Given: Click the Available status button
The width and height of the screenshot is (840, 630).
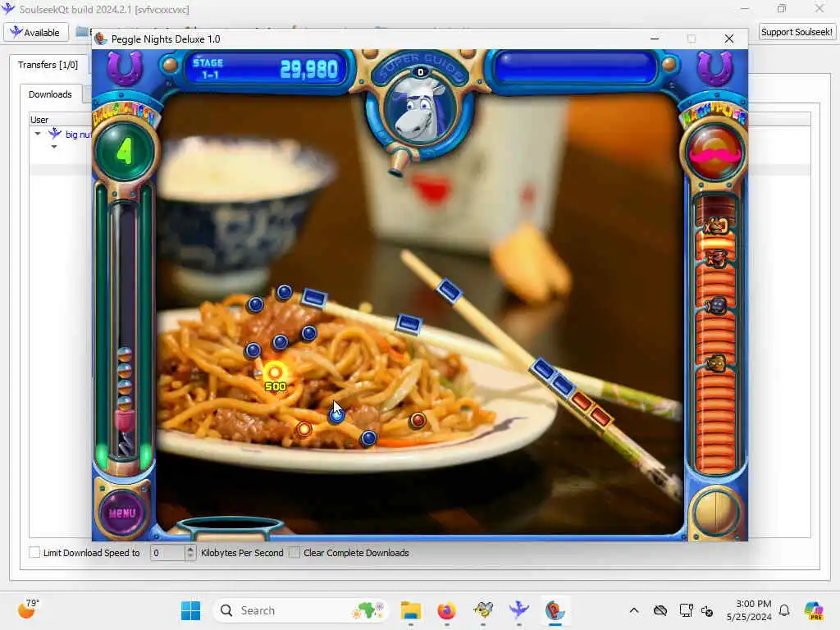Looking at the screenshot, I should pos(36,33).
